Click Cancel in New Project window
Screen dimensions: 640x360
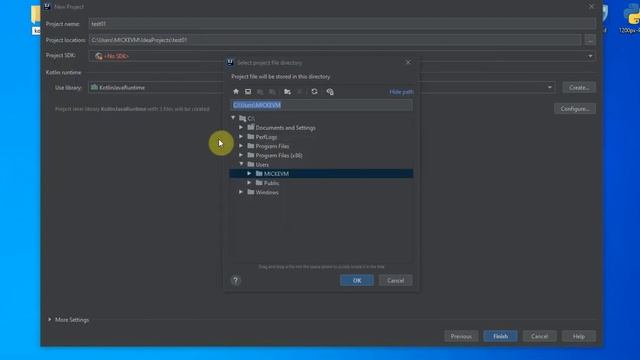tap(540, 336)
